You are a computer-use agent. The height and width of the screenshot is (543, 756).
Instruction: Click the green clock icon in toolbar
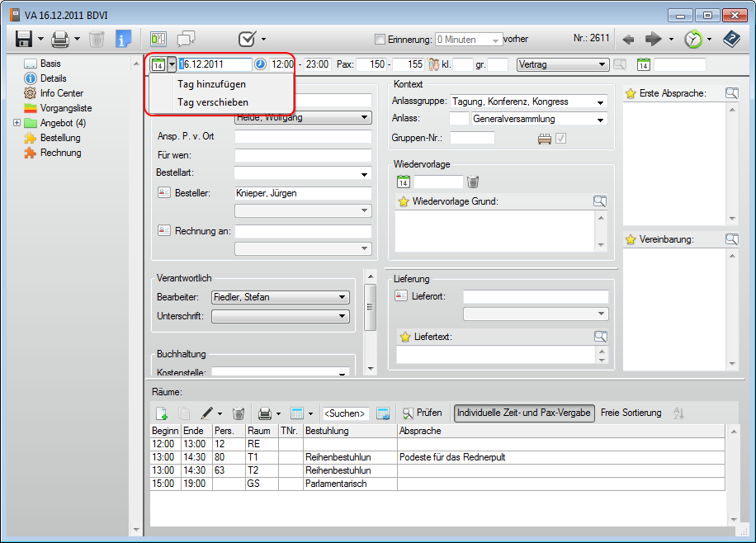pos(692,39)
